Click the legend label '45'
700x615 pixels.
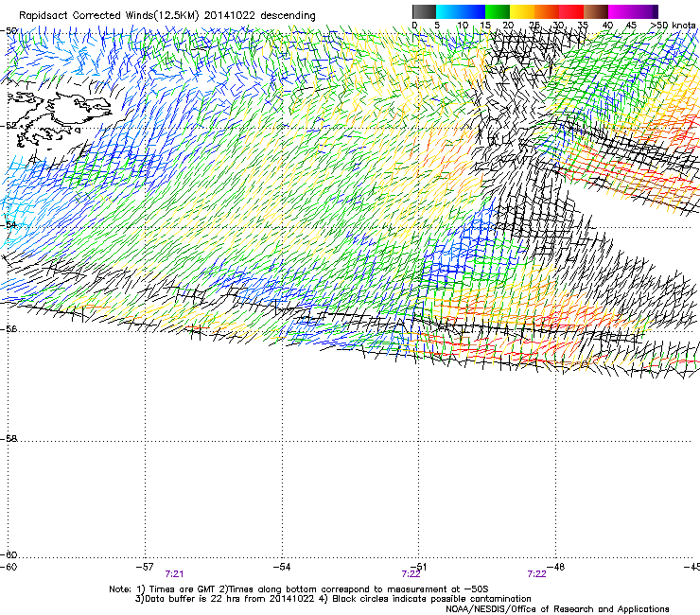(631, 26)
